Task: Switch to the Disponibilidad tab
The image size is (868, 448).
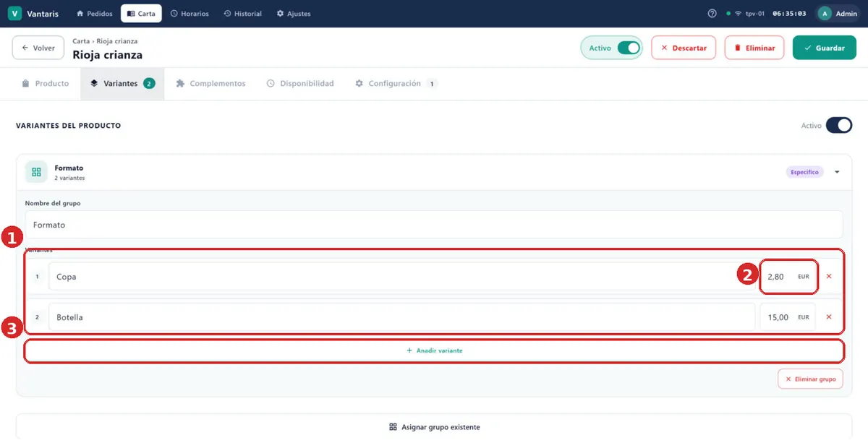Action: 300,84
